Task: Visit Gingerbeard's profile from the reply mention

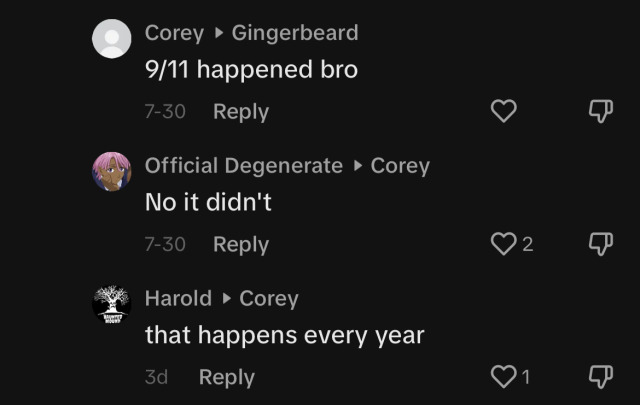Action: 294,32
